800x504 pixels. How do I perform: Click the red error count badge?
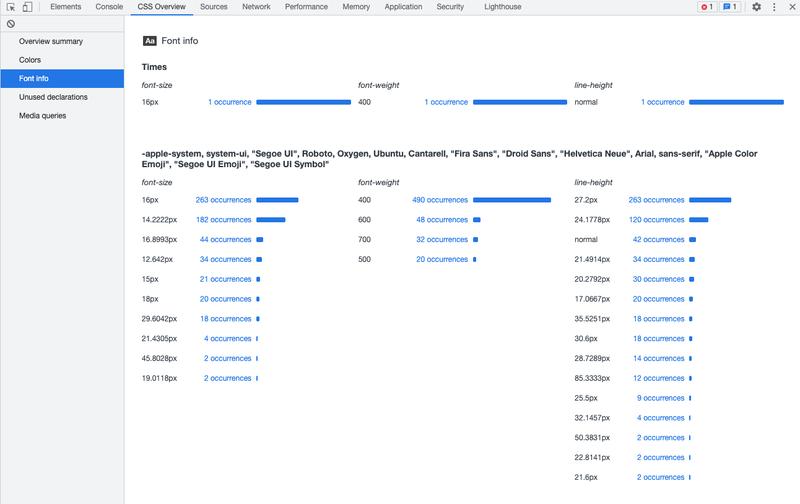click(x=706, y=7)
